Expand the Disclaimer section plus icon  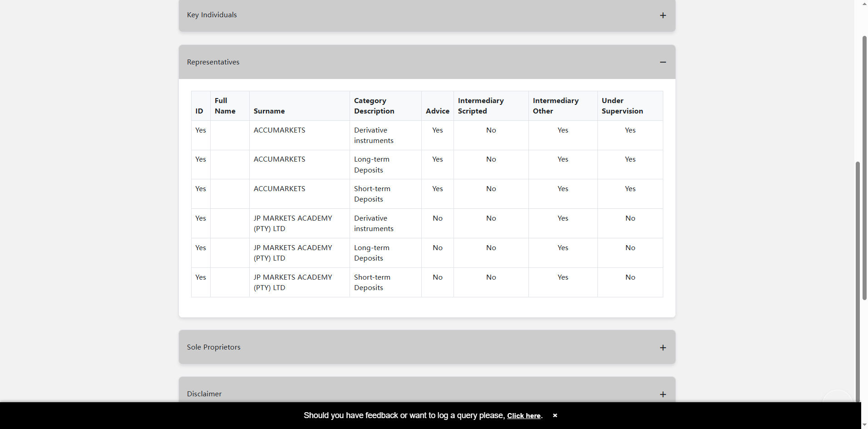pos(663,394)
